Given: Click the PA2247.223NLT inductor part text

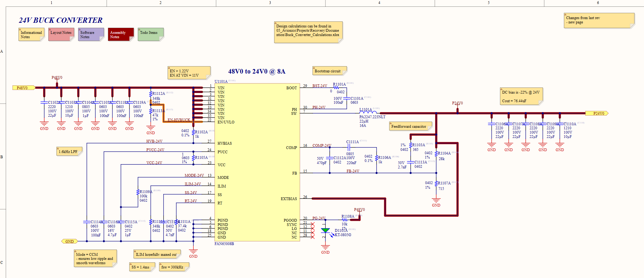Looking at the screenshot, I should [x=372, y=117].
